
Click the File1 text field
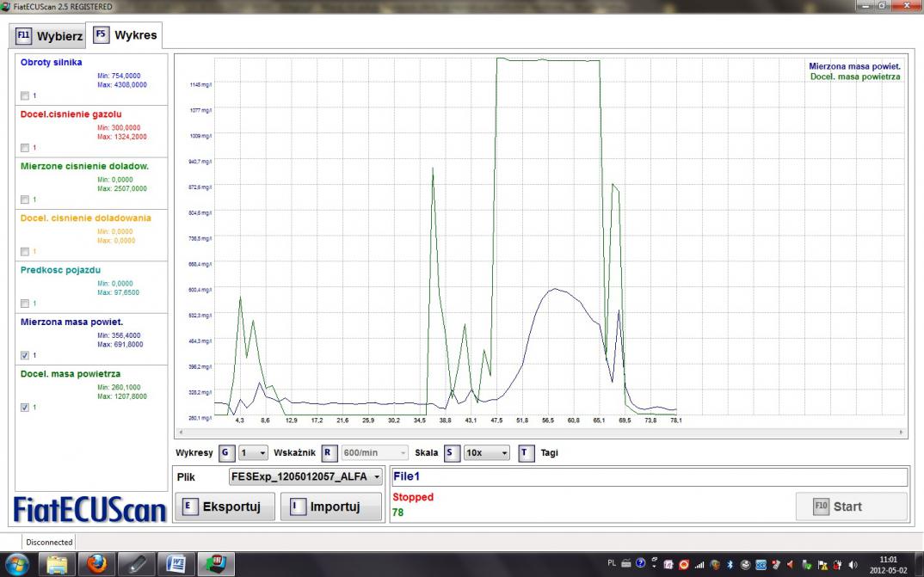coord(649,477)
